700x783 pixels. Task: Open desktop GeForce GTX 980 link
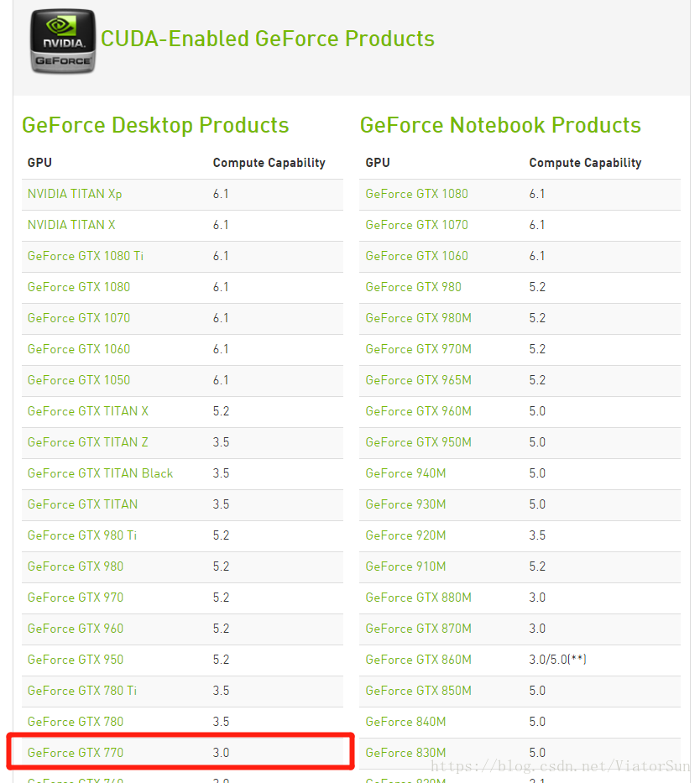76,566
